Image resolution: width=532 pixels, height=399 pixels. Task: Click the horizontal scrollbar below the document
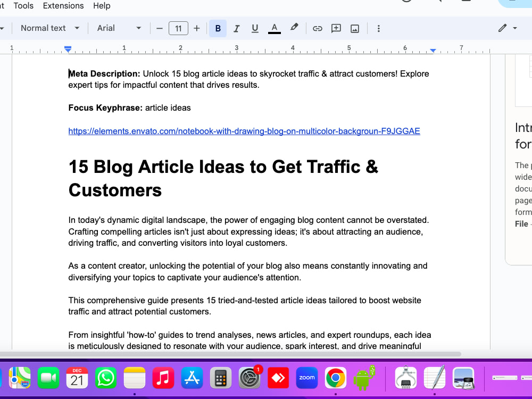pyautogui.click(x=231, y=354)
